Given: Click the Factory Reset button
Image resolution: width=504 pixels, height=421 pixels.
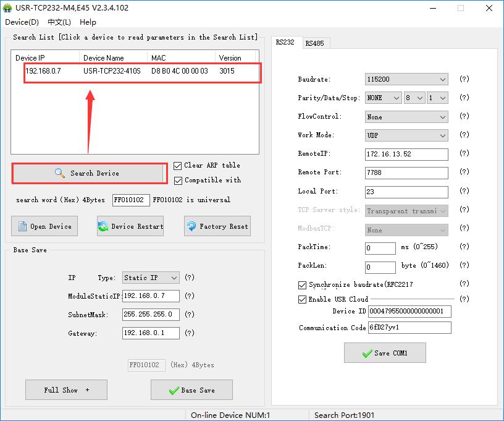Looking at the screenshot, I should pos(217,226).
